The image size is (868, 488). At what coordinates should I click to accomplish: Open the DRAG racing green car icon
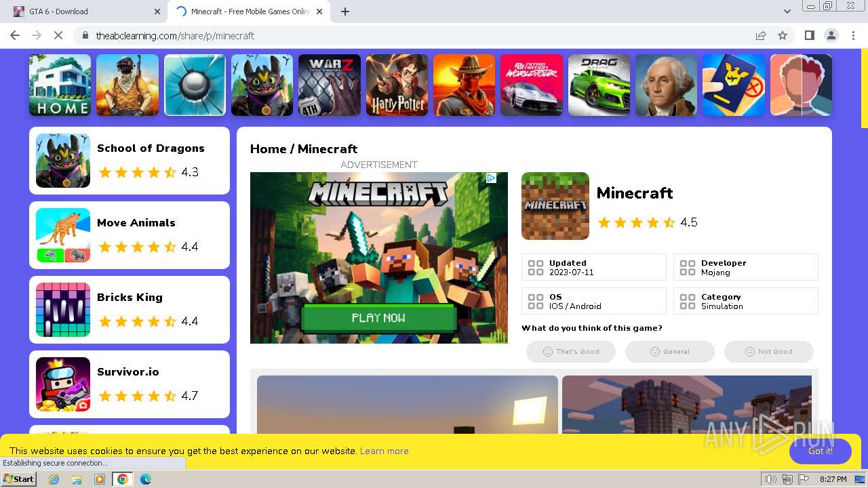(599, 85)
